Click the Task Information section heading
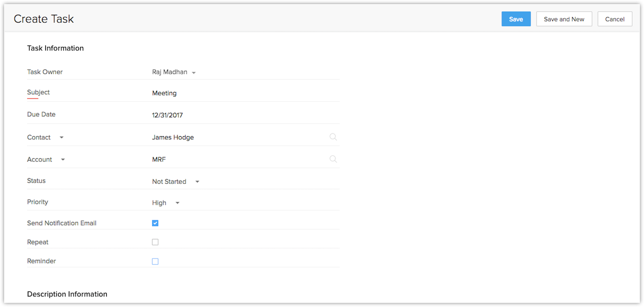This screenshot has width=644, height=307. pyautogui.click(x=55, y=48)
